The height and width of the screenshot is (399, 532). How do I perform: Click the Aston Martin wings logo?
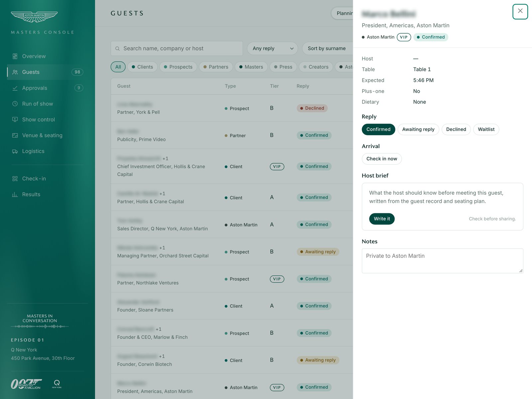pyautogui.click(x=34, y=17)
